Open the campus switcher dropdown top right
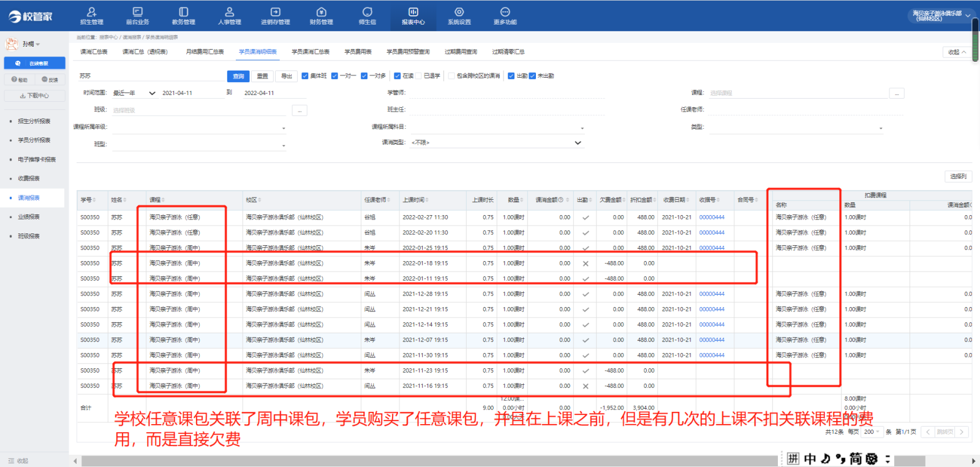The width and height of the screenshot is (980, 467). [941, 16]
